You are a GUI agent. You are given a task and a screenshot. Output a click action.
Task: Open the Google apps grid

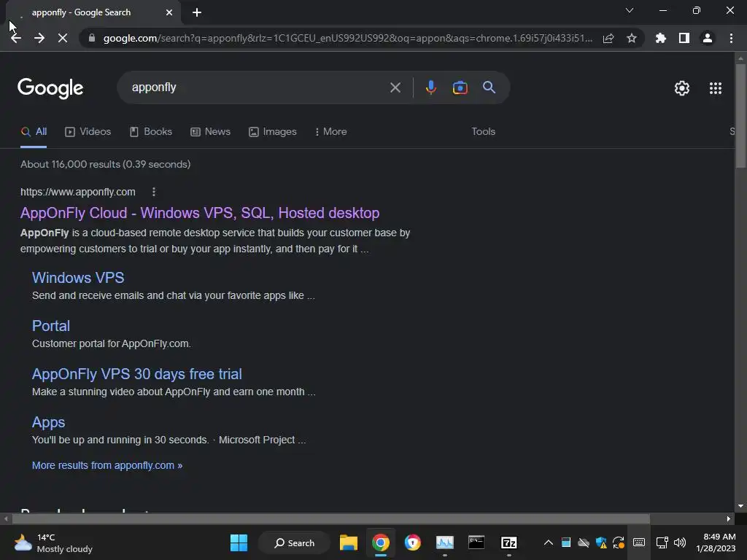(x=715, y=88)
